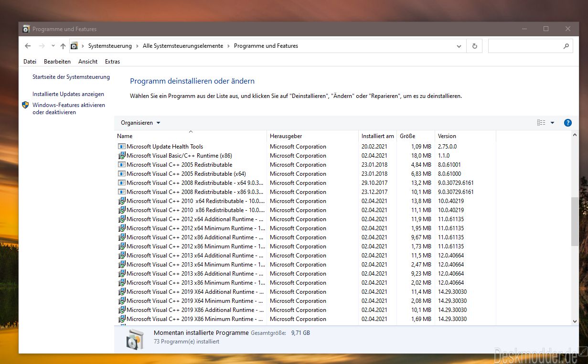Go to Startseite der Systemsteuerung

coord(71,77)
